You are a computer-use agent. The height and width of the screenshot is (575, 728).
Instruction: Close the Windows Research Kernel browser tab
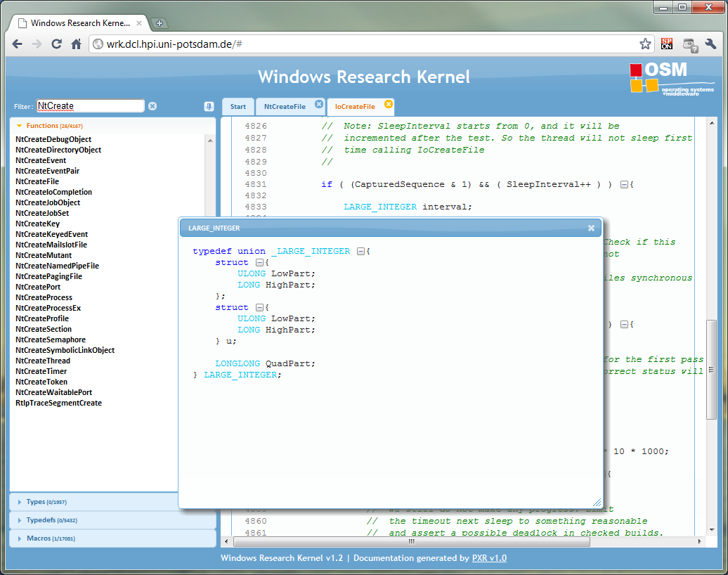tap(139, 22)
